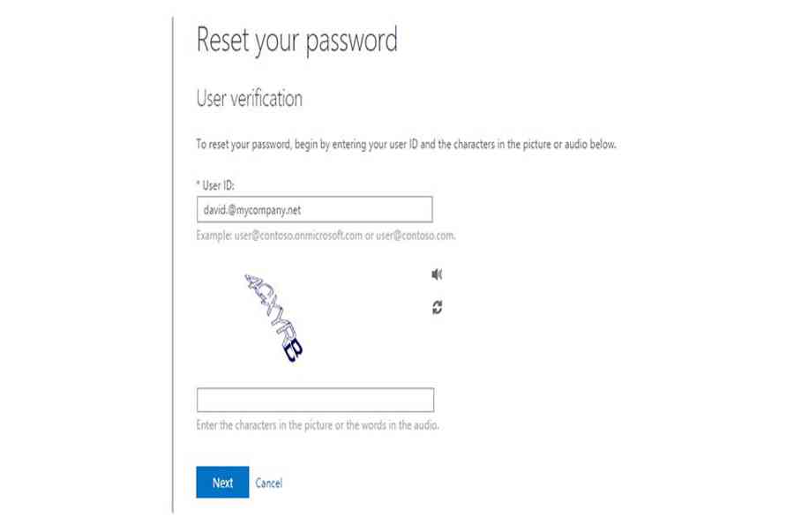
Task: Focus the empty CAPTCHA characters box
Action: click(315, 400)
